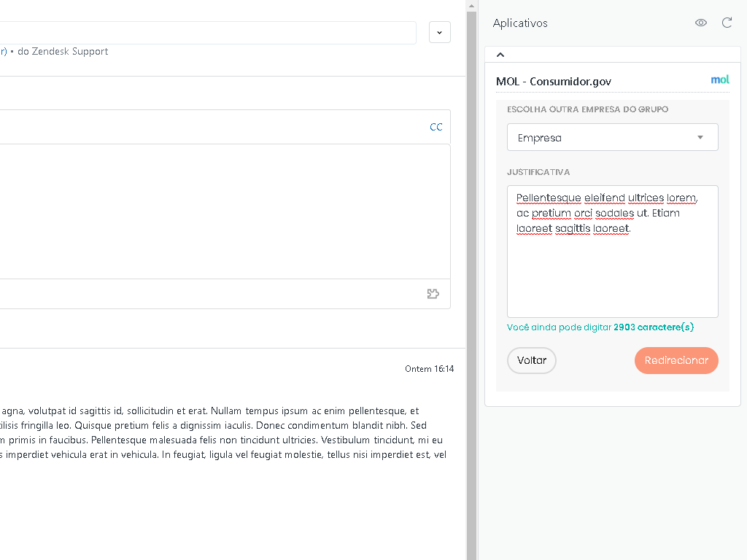
Task: Click the puzzle piece apps icon
Action: (x=433, y=294)
